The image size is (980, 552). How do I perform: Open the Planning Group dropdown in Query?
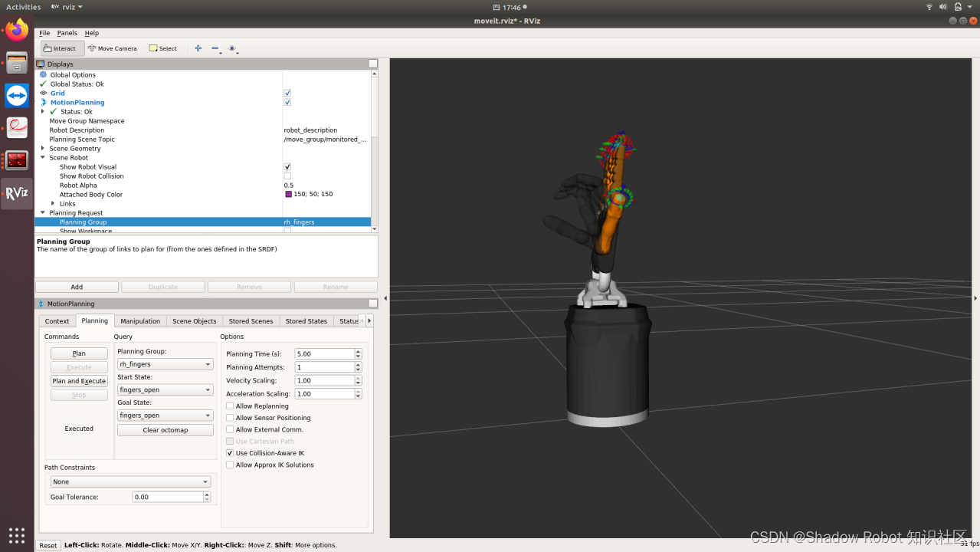pyautogui.click(x=165, y=364)
